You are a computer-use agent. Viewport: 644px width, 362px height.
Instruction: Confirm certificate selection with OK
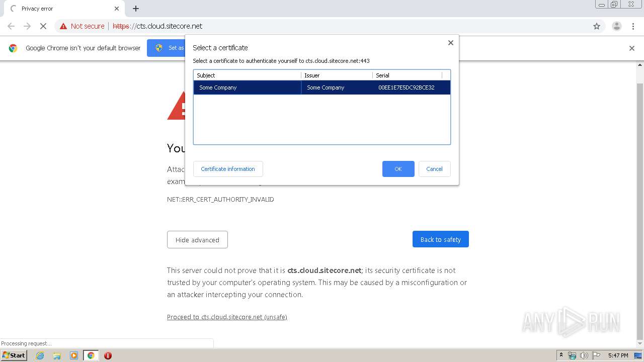pos(398,169)
